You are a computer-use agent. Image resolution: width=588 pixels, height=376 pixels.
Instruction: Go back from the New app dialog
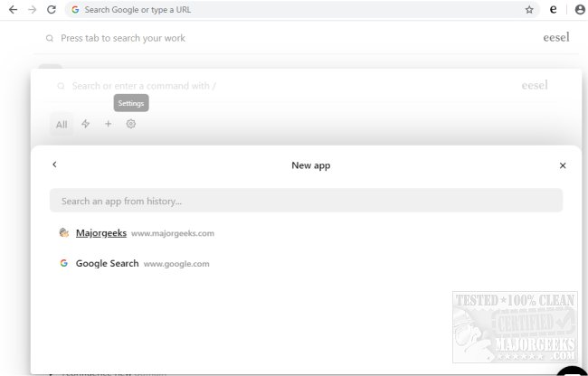point(54,165)
